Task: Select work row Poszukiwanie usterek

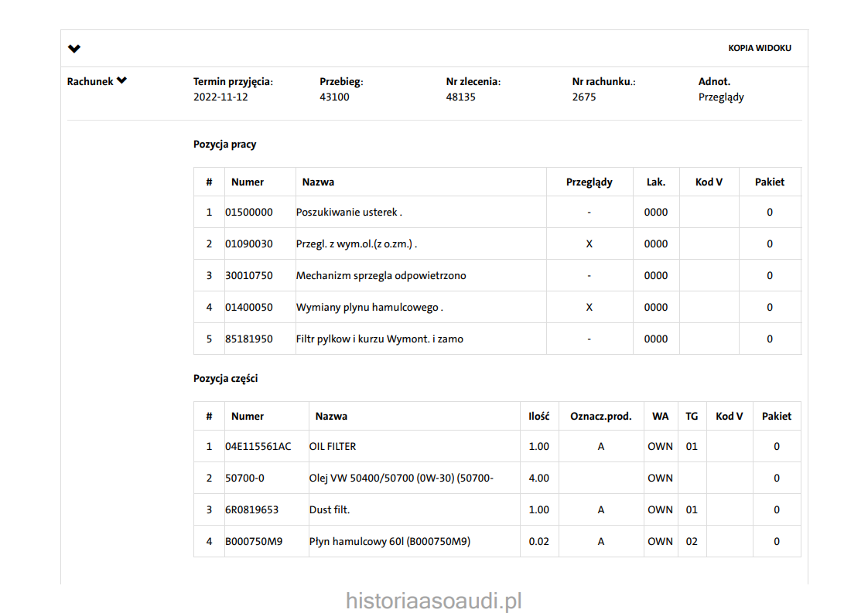Action: click(349, 213)
